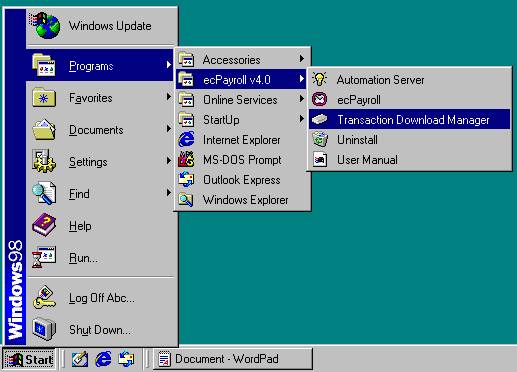Viewport: 517px width, 372px height.
Task: Select Windows Explorer entry
Action: pos(242,199)
